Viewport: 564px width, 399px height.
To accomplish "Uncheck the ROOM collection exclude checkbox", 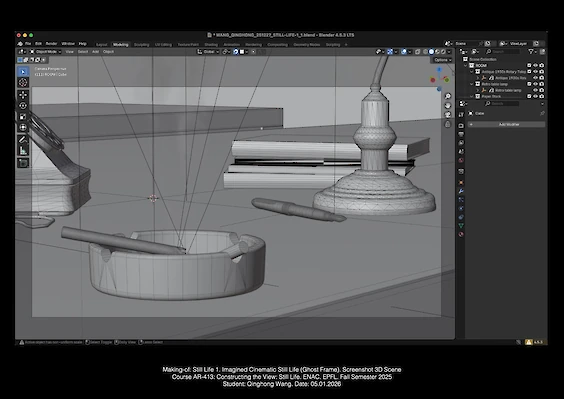I will click(x=529, y=65).
